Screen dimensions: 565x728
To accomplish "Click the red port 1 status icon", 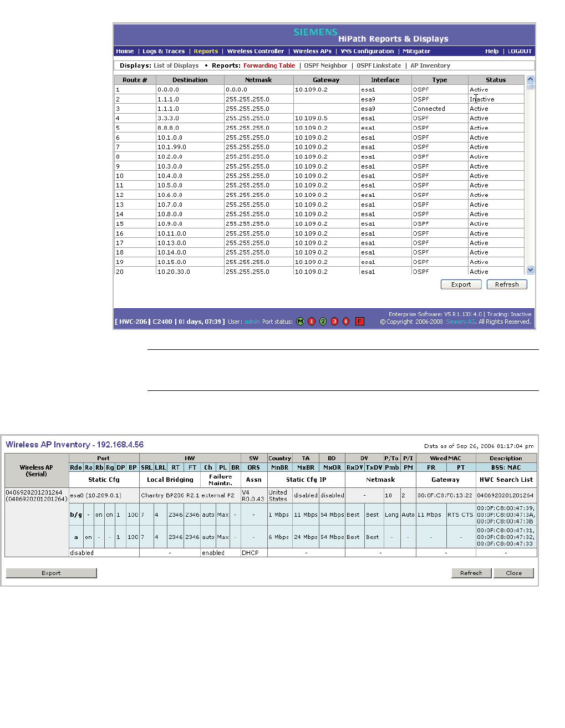I will (312, 322).
